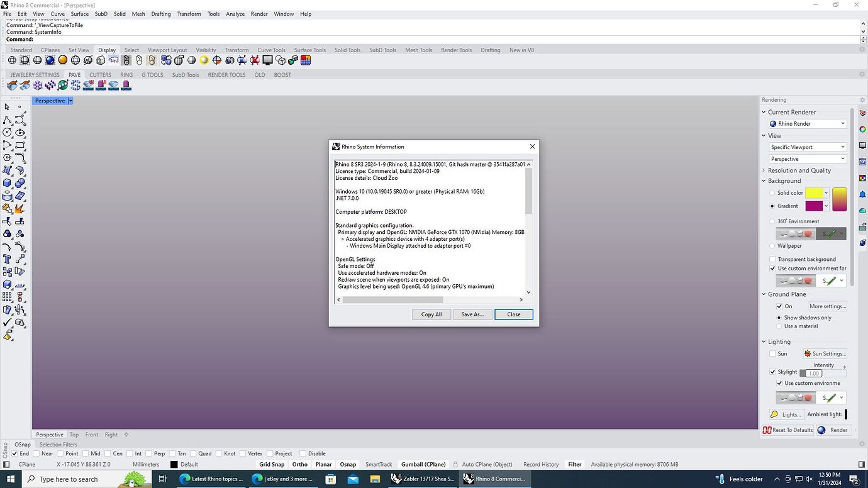Click the Copy All button in the dialog

tap(431, 314)
